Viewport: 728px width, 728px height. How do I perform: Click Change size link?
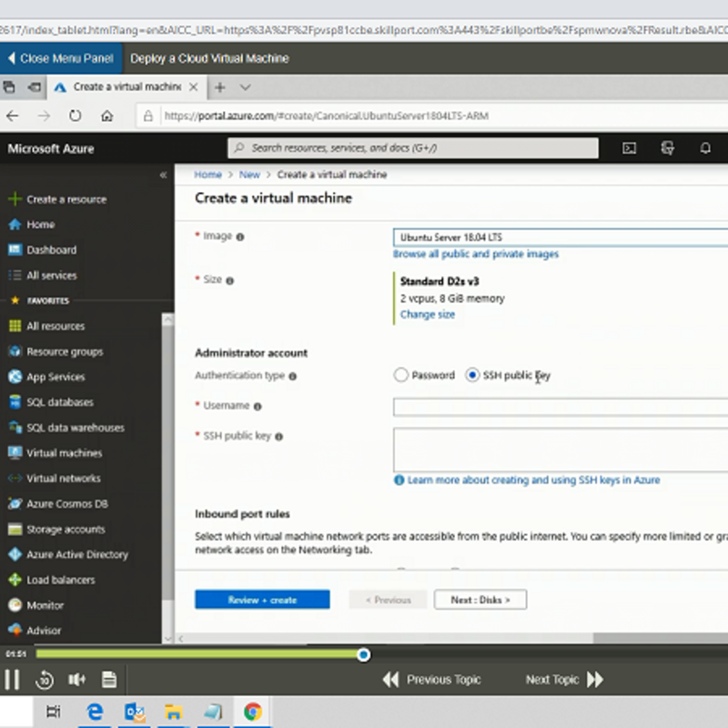[x=428, y=314]
